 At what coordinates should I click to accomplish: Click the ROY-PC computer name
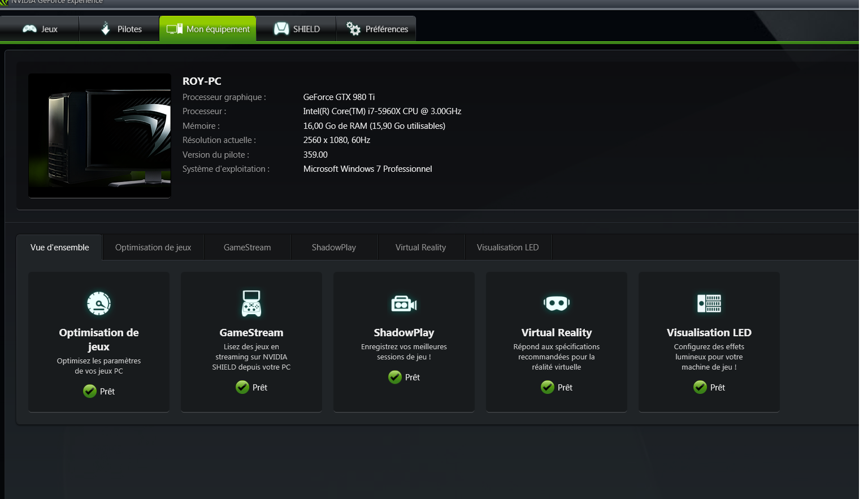(202, 81)
